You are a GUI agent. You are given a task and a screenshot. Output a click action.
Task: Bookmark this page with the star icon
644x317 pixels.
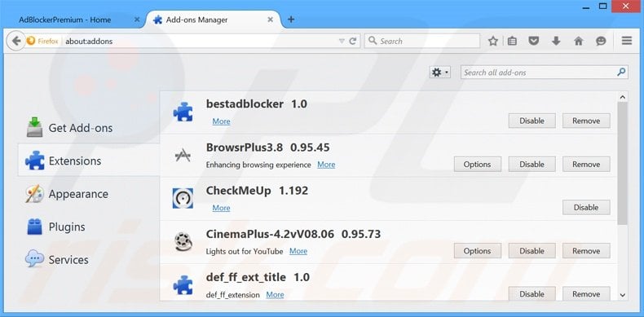click(493, 41)
